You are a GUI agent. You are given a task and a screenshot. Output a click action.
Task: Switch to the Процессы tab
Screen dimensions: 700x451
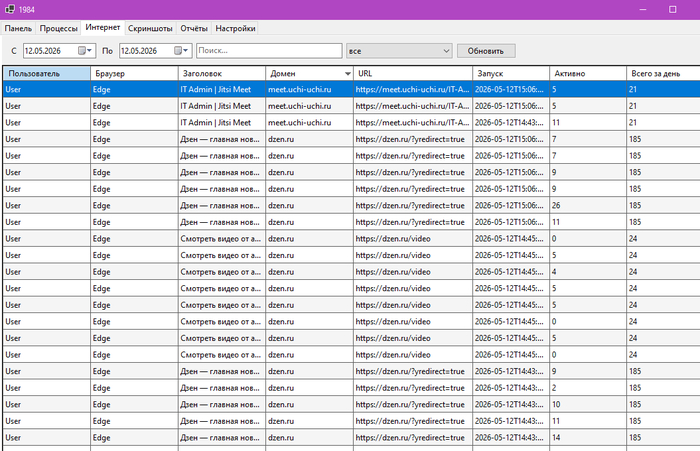[x=58, y=29]
